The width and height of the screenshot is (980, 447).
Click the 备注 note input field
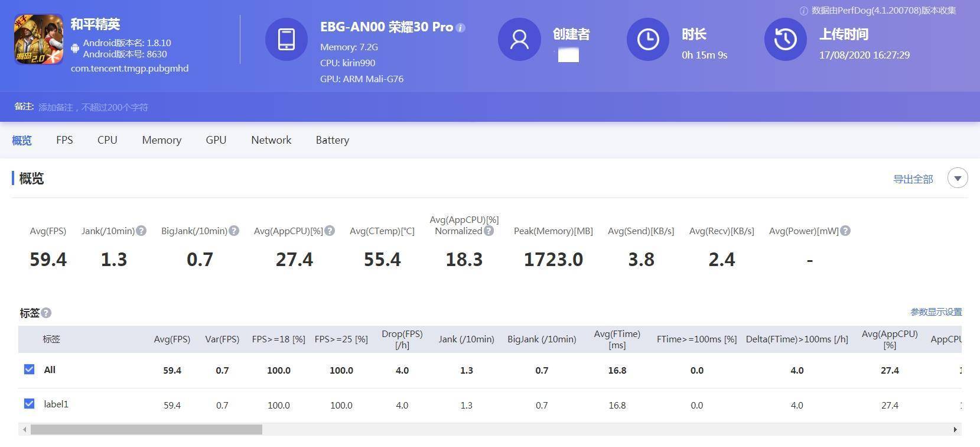pos(93,107)
